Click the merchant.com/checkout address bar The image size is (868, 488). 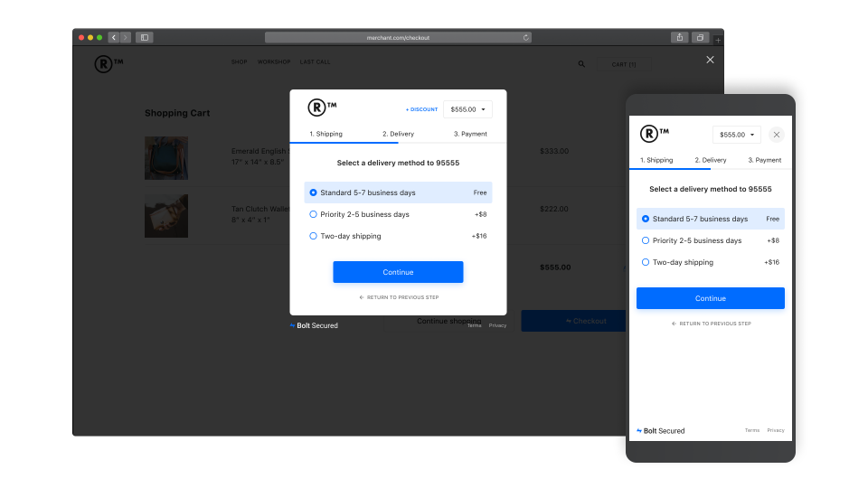398,38
